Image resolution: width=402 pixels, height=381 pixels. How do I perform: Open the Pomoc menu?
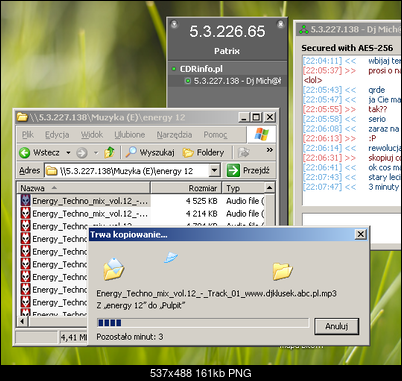click(x=215, y=135)
